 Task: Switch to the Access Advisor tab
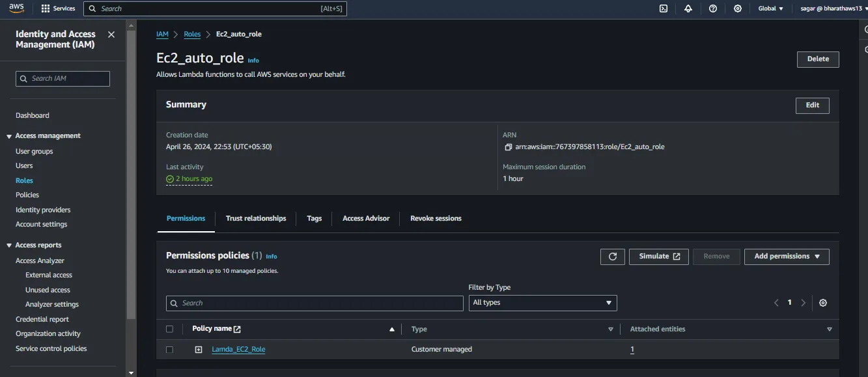click(x=366, y=219)
